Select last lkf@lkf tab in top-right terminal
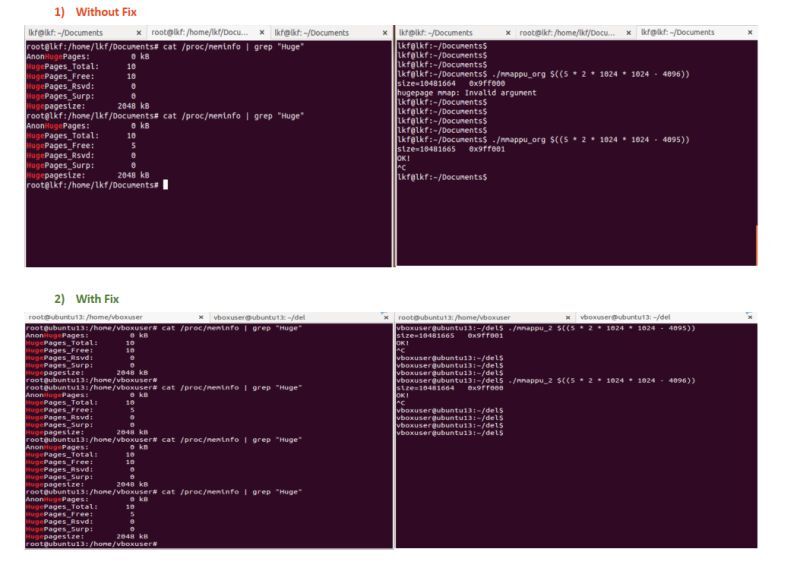Screen dimensions: 800x571 pos(678,33)
